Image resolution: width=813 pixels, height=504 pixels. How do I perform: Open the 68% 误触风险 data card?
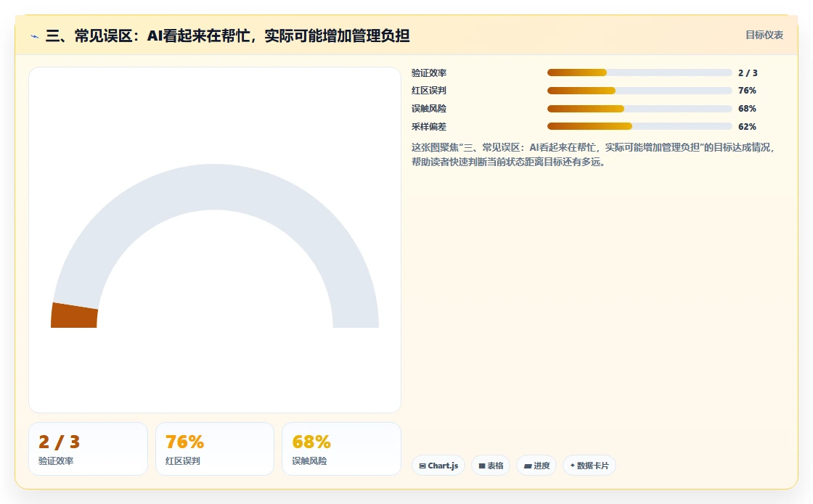341,449
